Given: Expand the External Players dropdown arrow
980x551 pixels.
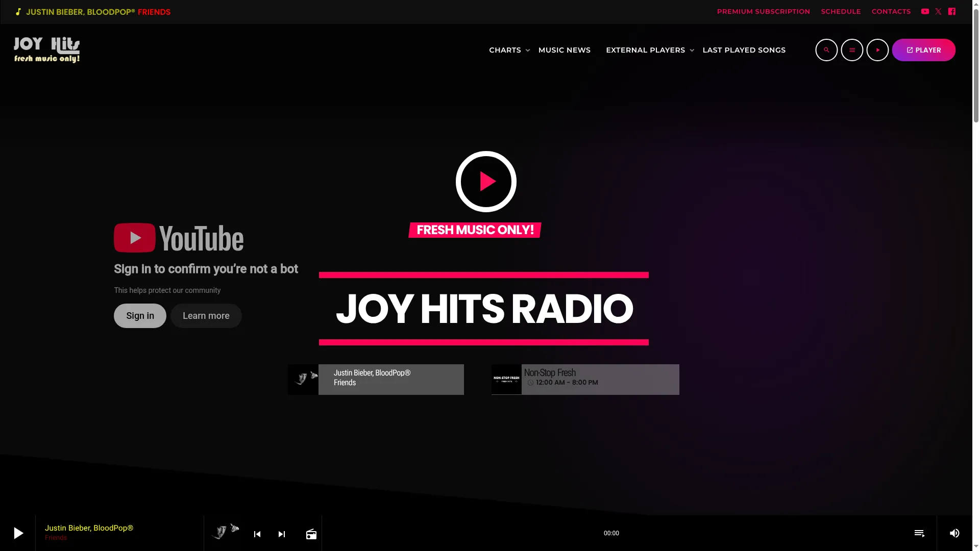Looking at the screenshot, I should click(692, 51).
